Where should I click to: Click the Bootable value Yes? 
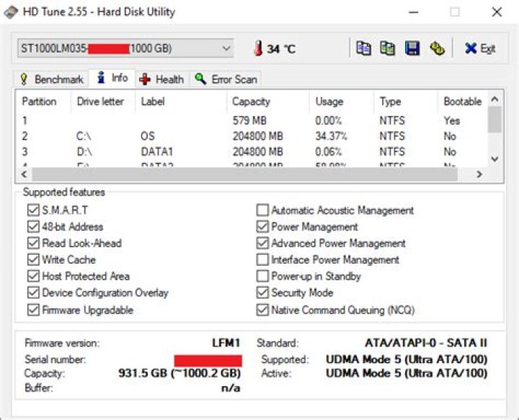(452, 120)
